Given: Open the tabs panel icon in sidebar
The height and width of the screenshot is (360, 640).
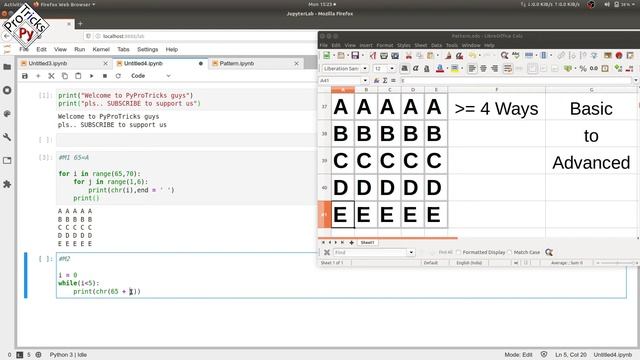Looking at the screenshot, I should click(7, 160).
